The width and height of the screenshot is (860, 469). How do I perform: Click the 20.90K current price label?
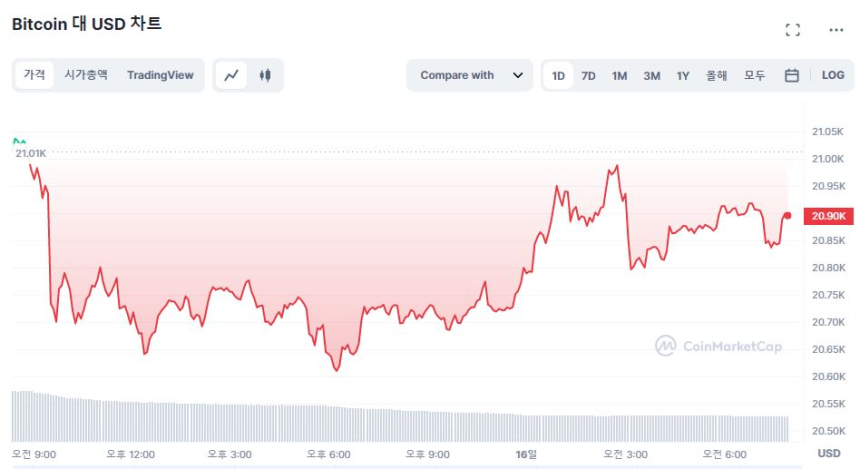(x=829, y=216)
